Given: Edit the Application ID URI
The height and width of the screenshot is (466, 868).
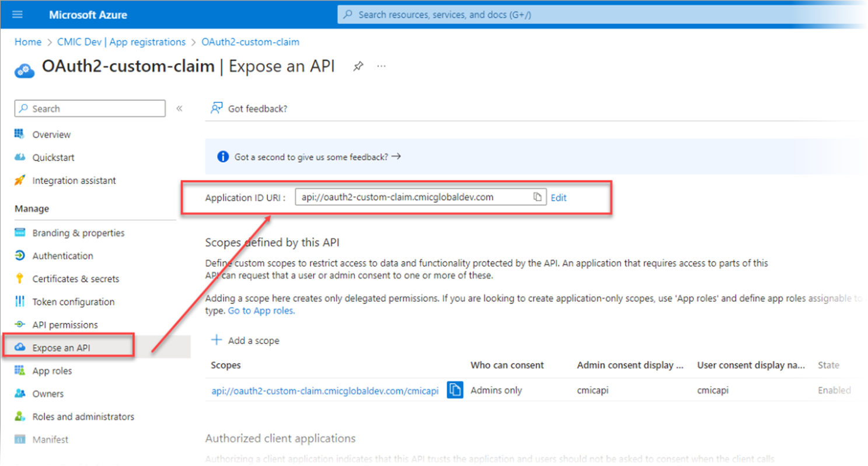Looking at the screenshot, I should (x=559, y=197).
